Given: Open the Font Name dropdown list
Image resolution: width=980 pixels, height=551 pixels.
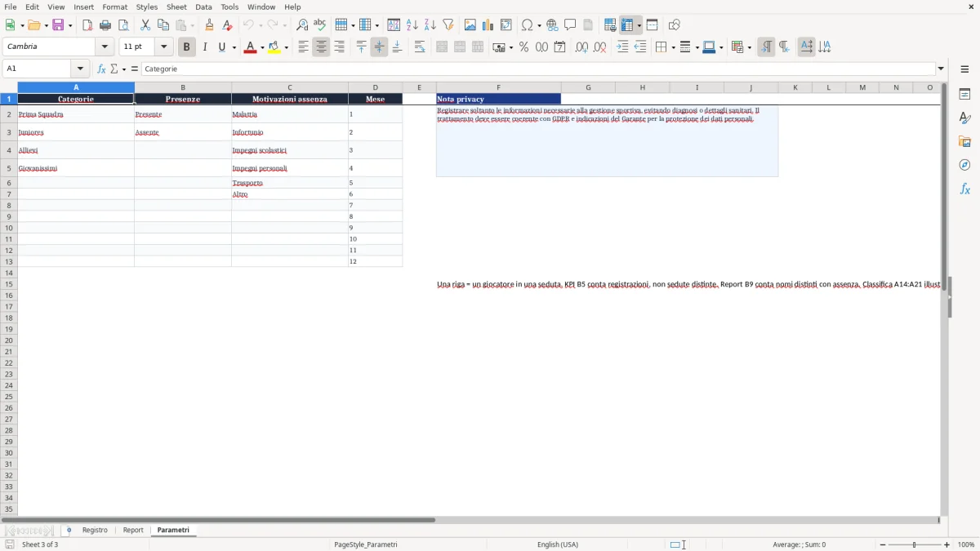Looking at the screenshot, I should click(105, 47).
